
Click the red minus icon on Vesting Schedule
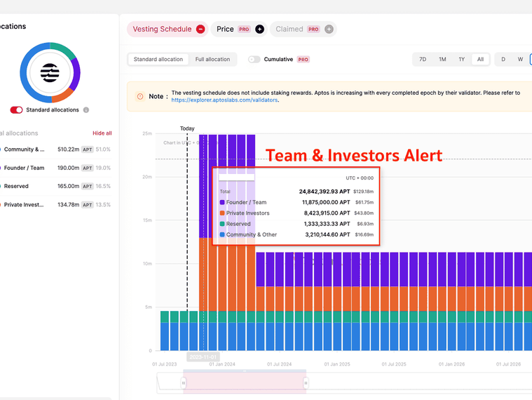[200, 29]
